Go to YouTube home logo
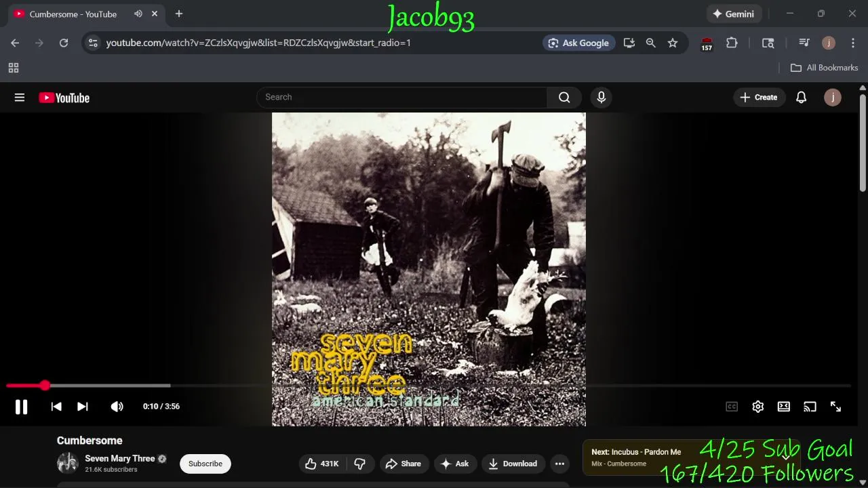868x488 pixels. point(64,98)
